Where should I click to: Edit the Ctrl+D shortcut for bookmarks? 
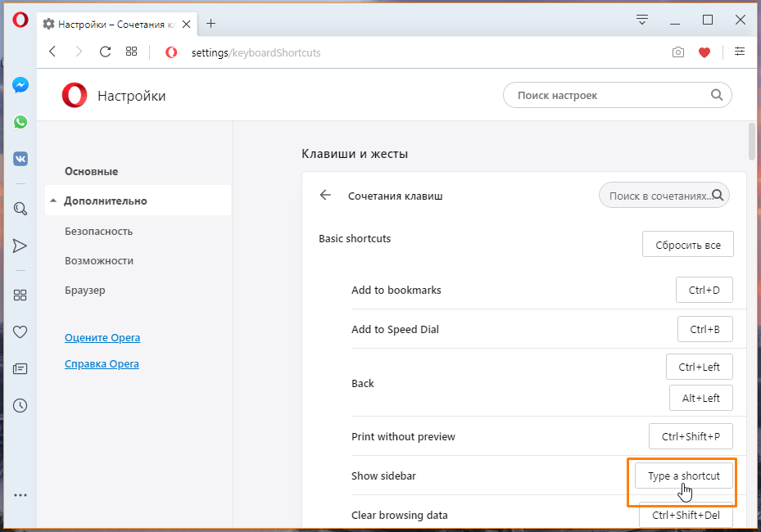pyautogui.click(x=704, y=290)
